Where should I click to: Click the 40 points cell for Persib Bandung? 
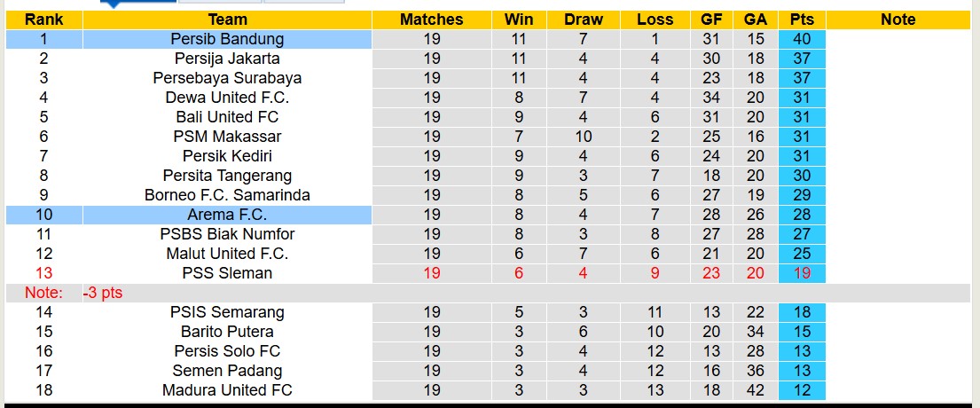pyautogui.click(x=802, y=39)
